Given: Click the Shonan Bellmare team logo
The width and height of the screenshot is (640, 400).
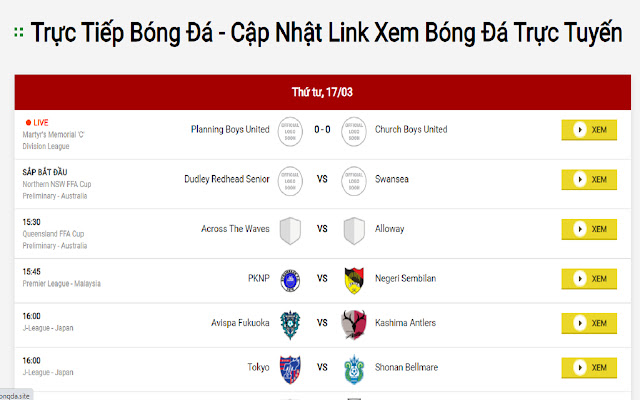Looking at the screenshot, I should tap(353, 368).
